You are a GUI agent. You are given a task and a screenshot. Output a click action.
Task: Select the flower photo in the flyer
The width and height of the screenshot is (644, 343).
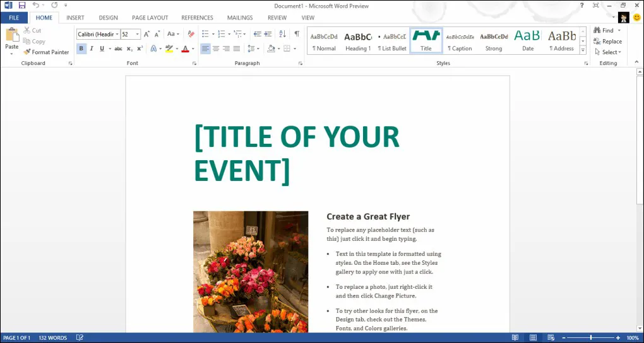point(251,271)
